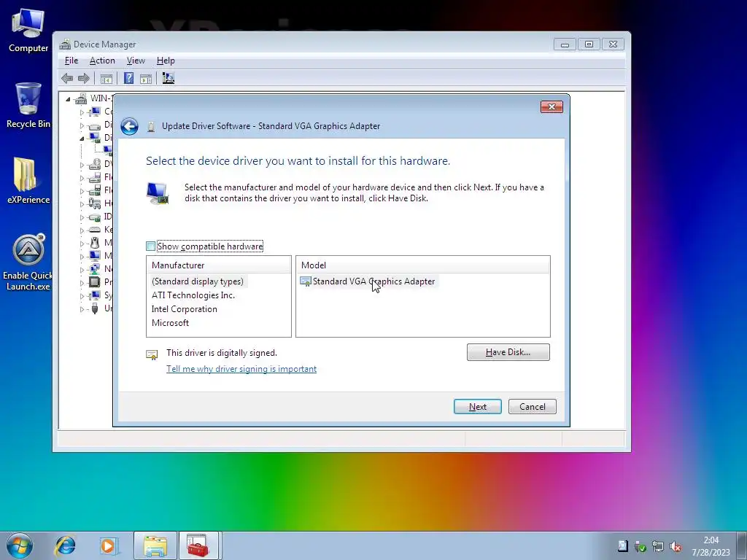Viewport: 747px width, 560px height.
Task: Toggle the Show/Hide Console Tree toolbar icon
Action: [107, 79]
